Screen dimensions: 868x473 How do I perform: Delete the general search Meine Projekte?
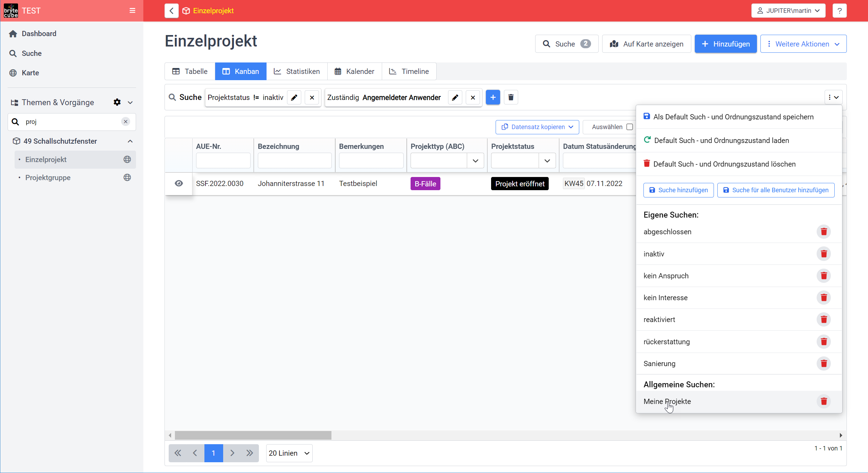pos(824,401)
